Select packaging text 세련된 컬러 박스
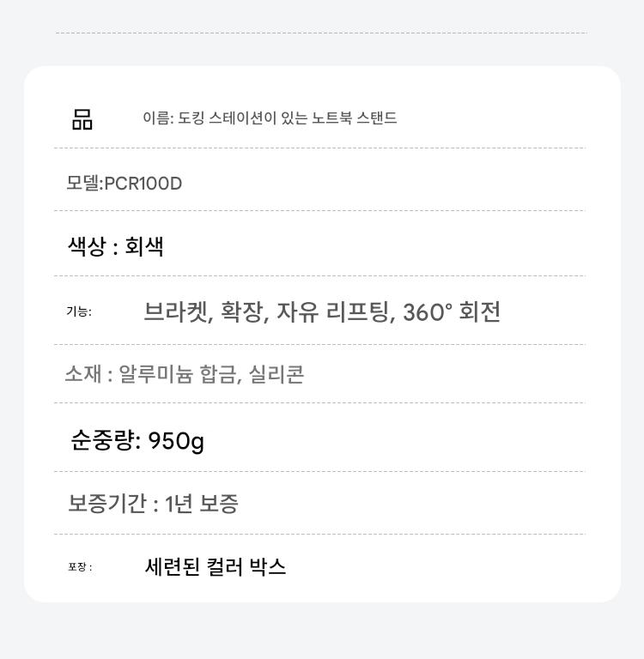Viewport: 644px width, 659px height. [x=216, y=567]
